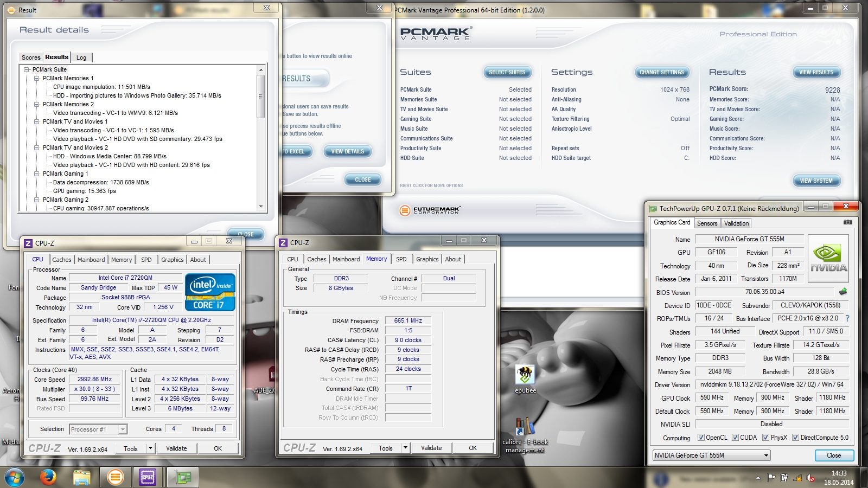Open Mainboard tab in CPU-Z CPU window
This screenshot has height=488, width=868.
click(91, 260)
